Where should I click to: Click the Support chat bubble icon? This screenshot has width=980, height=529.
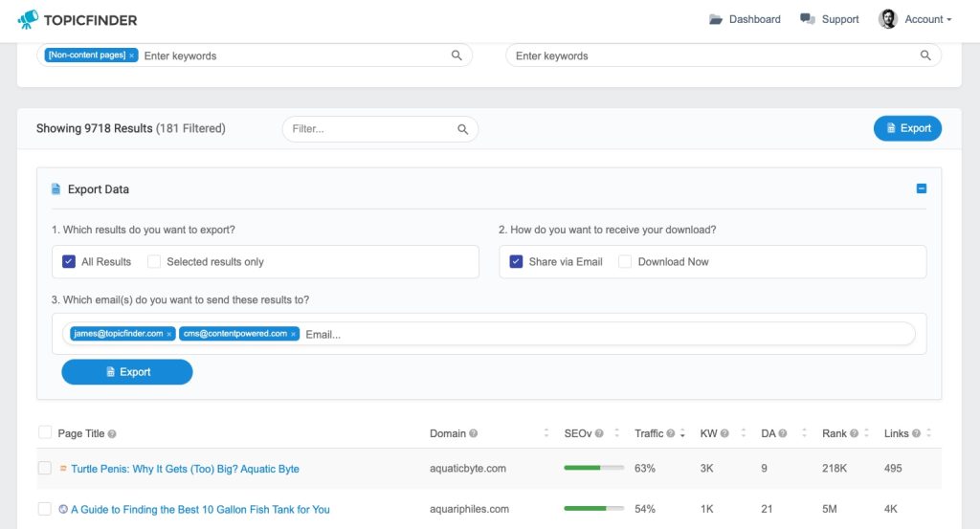pos(808,19)
